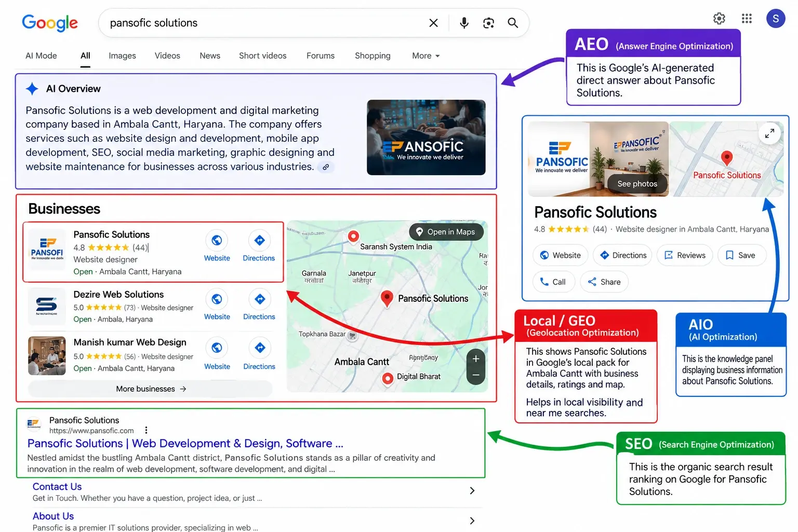The height and width of the screenshot is (532, 798).
Task: Switch to the Videos tab
Action: pyautogui.click(x=167, y=56)
